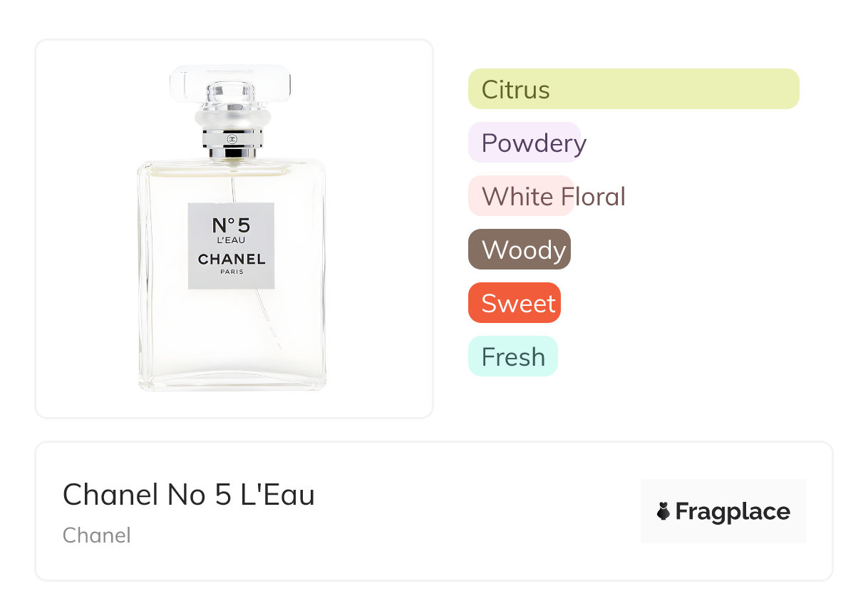Image resolution: width=868 pixels, height=616 pixels.
Task: Click the CHANEL wordmark on the bottle label
Action: click(231, 260)
